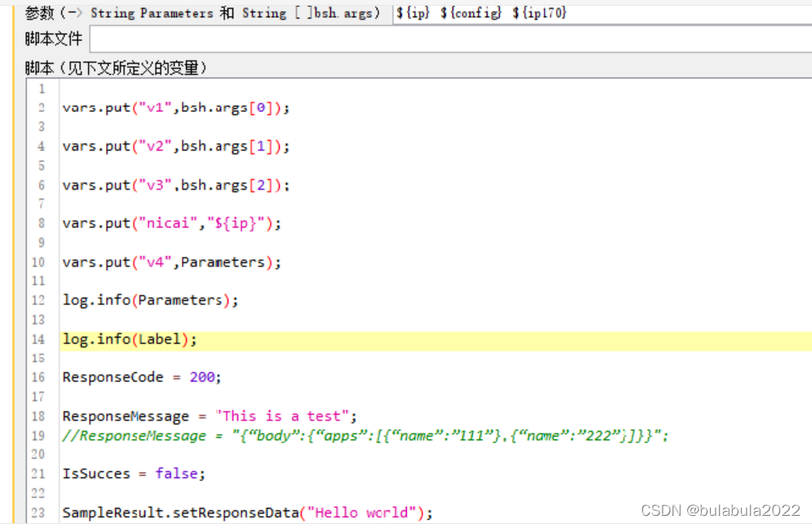Click code line vars.put("v4",Parameters);
The height and width of the screenshot is (524, 812).
172,262
